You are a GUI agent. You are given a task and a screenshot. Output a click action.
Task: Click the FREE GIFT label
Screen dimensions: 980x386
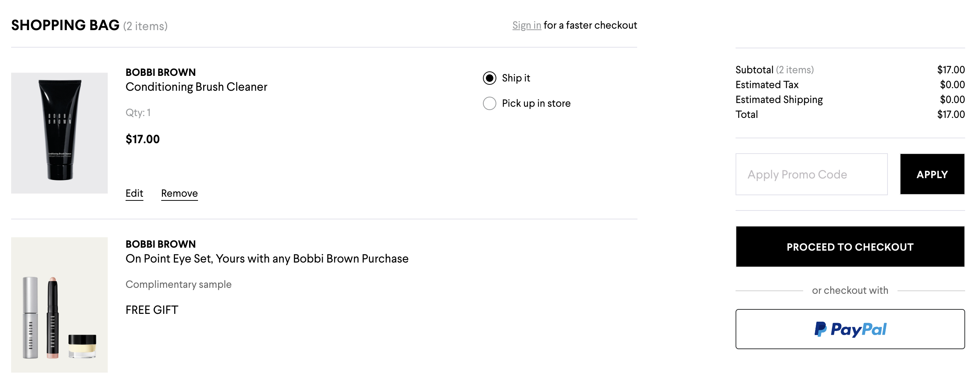152,310
